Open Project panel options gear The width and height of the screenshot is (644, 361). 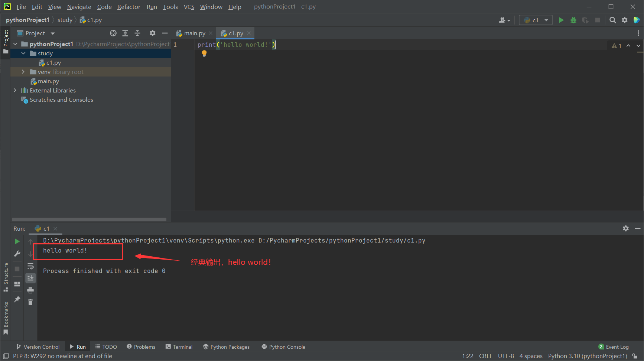point(153,33)
